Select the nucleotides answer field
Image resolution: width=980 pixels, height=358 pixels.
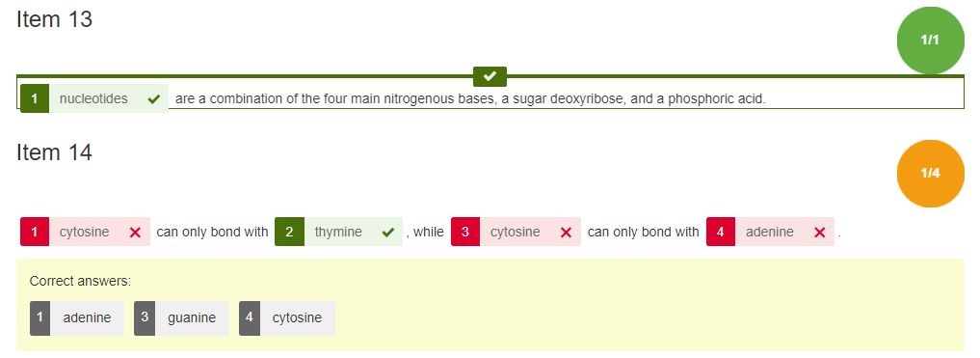[94, 98]
